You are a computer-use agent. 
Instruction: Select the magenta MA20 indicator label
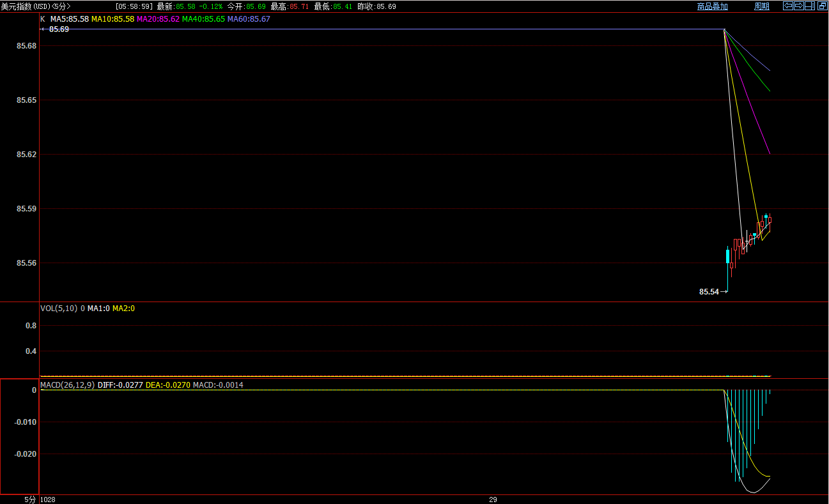(158, 19)
